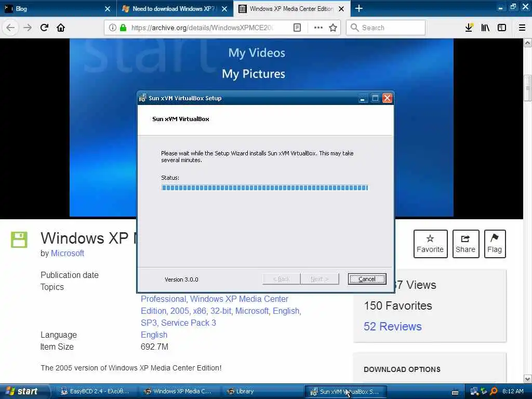Click the VirtualBox Setup title bar icon
The image size is (532, 399).
[142, 98]
